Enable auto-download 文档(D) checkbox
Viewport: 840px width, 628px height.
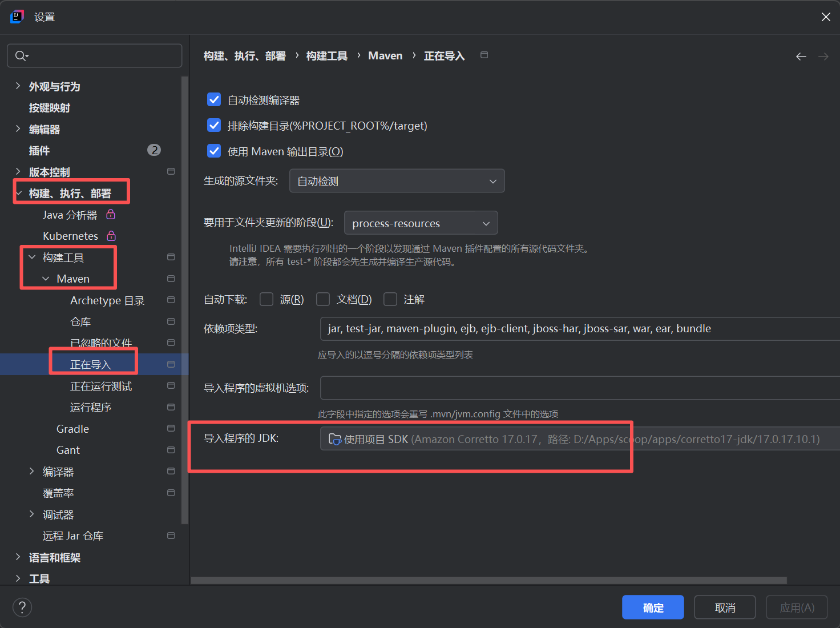tap(323, 299)
